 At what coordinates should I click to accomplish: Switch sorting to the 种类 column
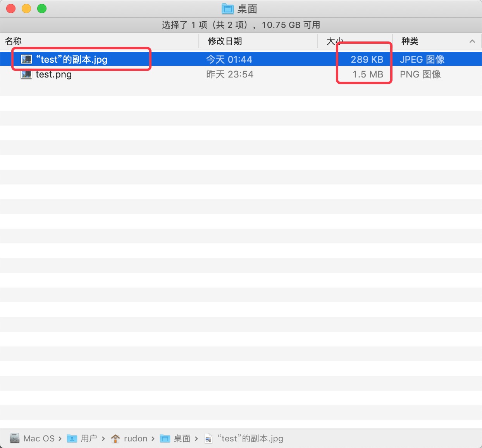(x=410, y=41)
